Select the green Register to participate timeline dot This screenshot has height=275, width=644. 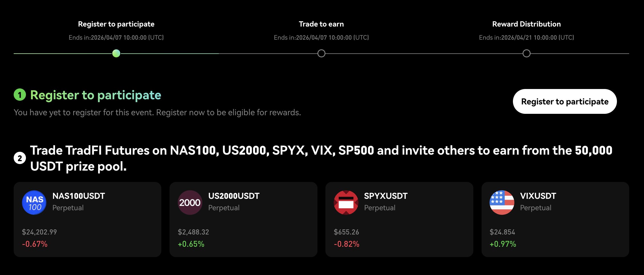pyautogui.click(x=116, y=53)
